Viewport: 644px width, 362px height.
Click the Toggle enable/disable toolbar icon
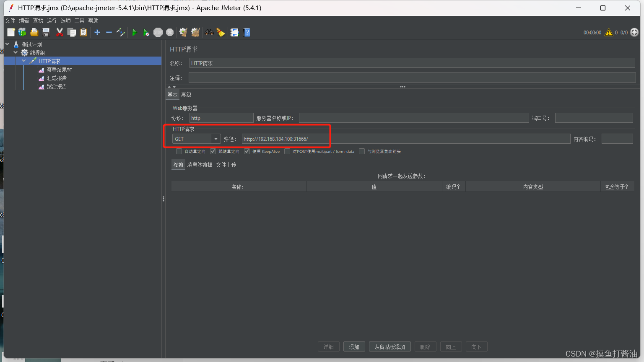pyautogui.click(x=121, y=32)
